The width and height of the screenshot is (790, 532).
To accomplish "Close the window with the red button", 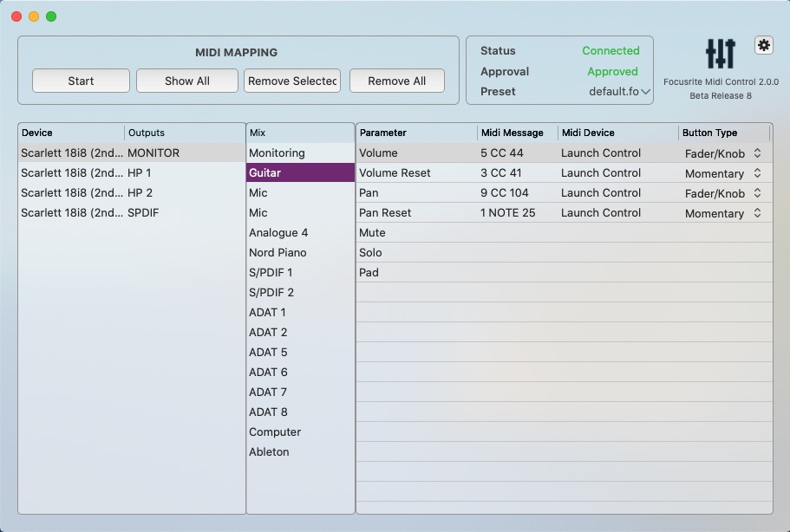I will coord(16,16).
